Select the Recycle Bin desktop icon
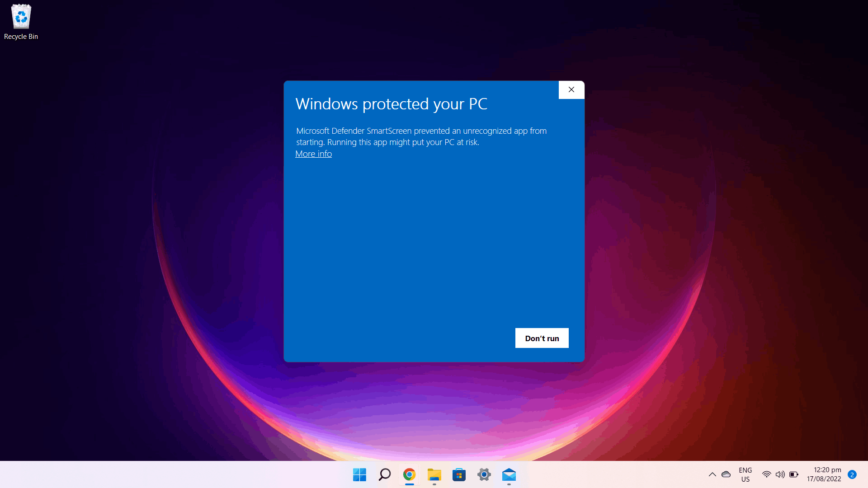The width and height of the screenshot is (868, 488). coord(21,22)
